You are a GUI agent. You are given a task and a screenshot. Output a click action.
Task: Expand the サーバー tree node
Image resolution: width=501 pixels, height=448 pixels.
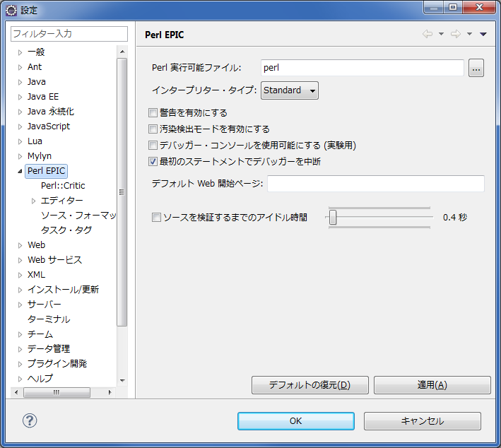tap(20, 305)
